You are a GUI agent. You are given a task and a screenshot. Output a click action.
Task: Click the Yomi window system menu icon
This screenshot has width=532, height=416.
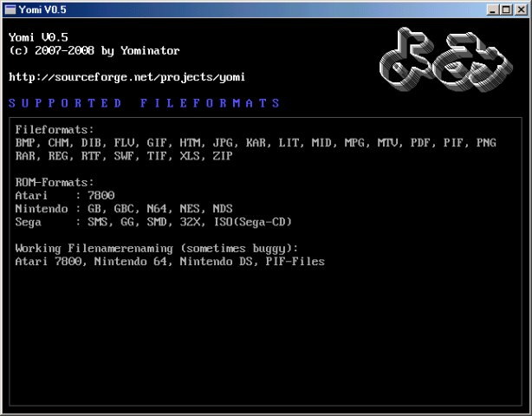click(x=10, y=10)
